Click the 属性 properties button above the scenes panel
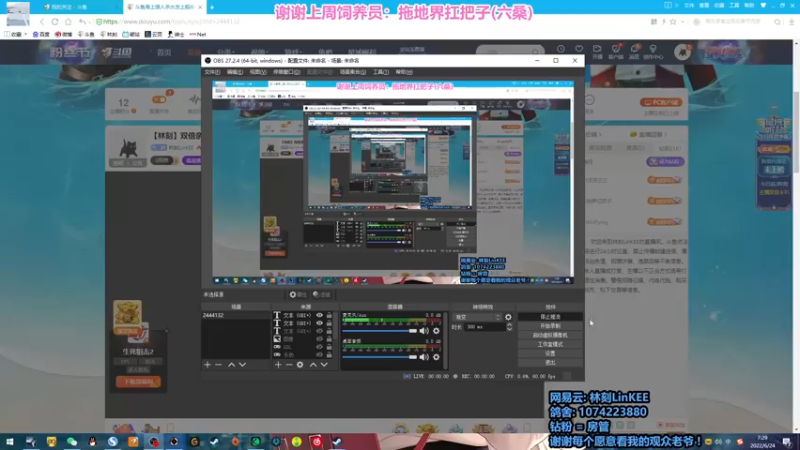Viewport: 800px width, 450px height. point(298,294)
